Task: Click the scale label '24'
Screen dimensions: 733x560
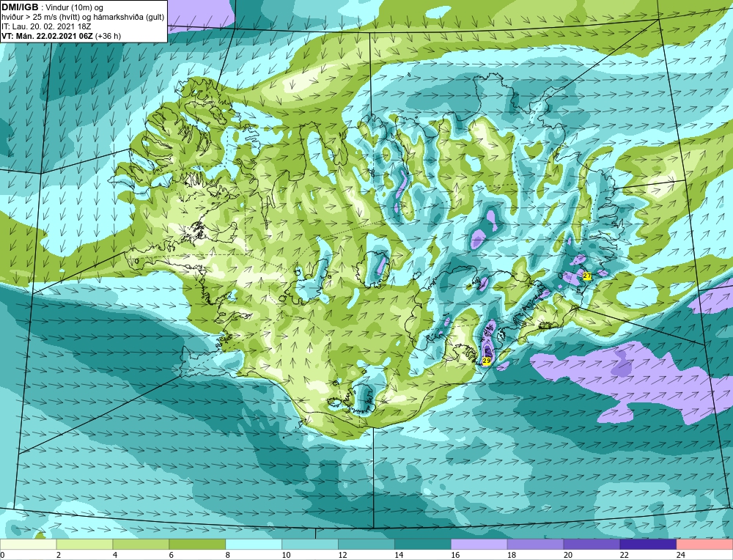Action: (x=680, y=555)
